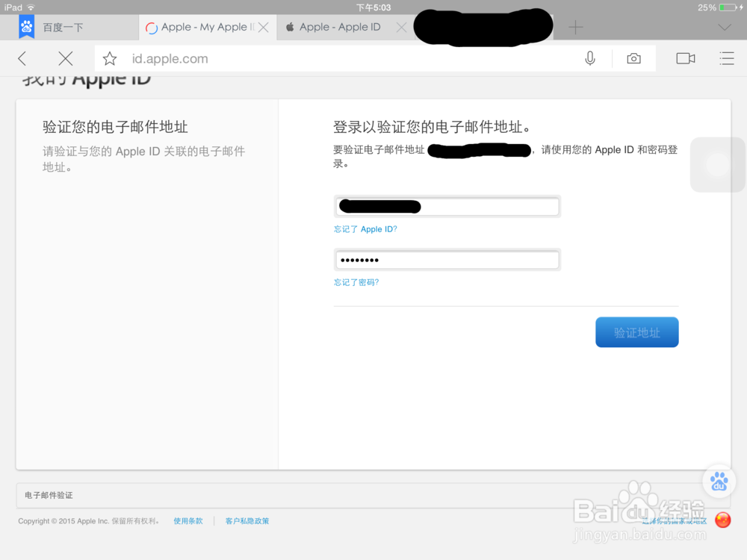The image size is (747, 560).
Task: Close the Apple - My Apple ID tab
Action: 263,27
